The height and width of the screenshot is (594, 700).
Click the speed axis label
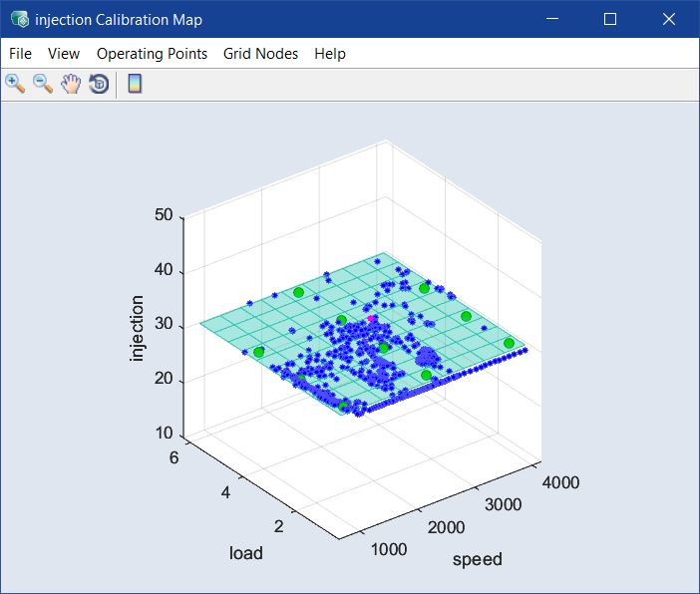coord(478,559)
